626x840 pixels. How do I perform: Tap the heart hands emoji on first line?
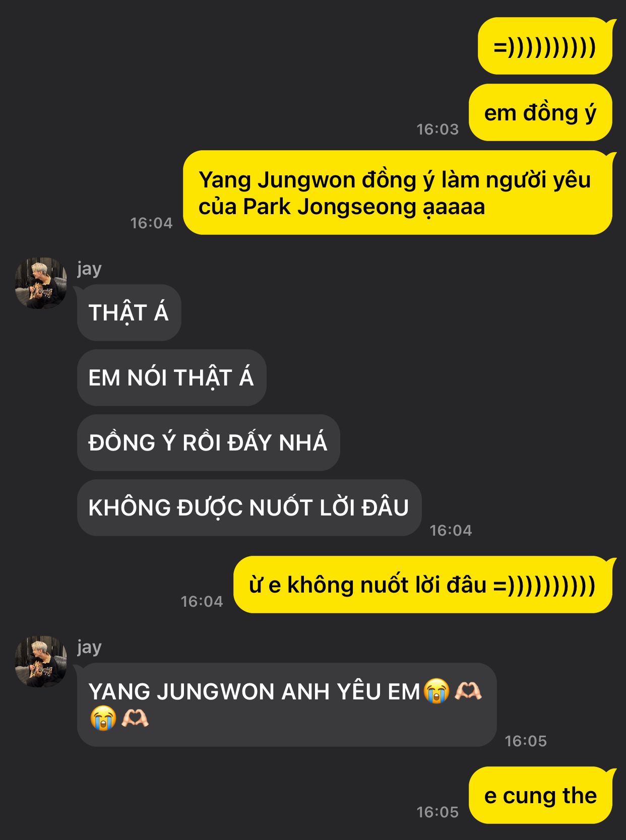tap(468, 691)
